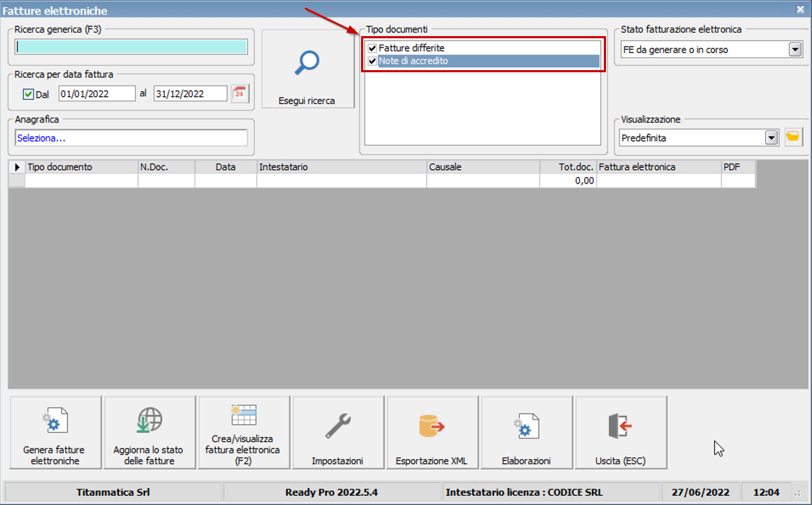The width and height of the screenshot is (812, 505).
Task: Expand the Visualizzazione Predefinita dropdown
Action: point(772,138)
